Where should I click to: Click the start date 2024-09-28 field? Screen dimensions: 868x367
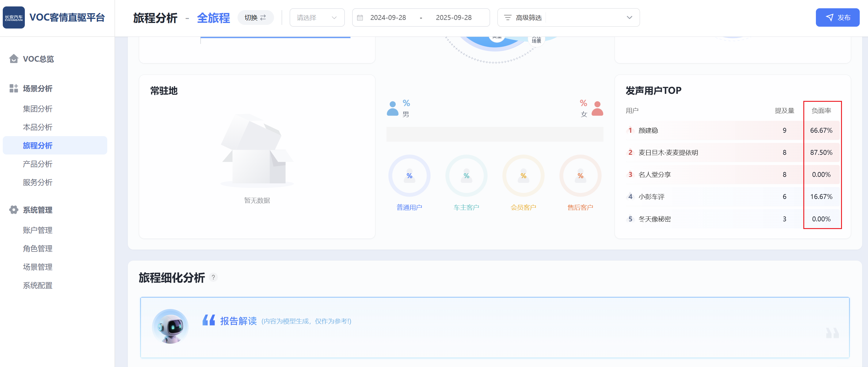tap(388, 17)
